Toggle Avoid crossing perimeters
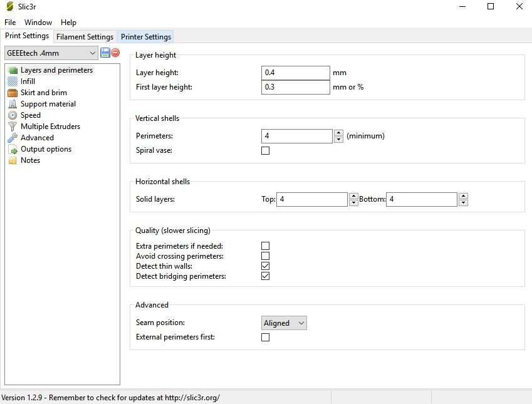This screenshot has width=532, height=404. tap(265, 256)
